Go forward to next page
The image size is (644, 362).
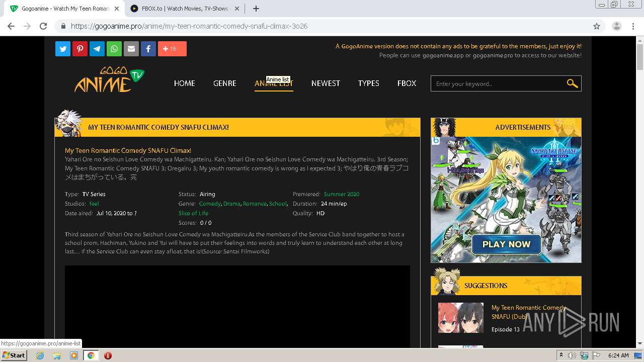click(27, 26)
